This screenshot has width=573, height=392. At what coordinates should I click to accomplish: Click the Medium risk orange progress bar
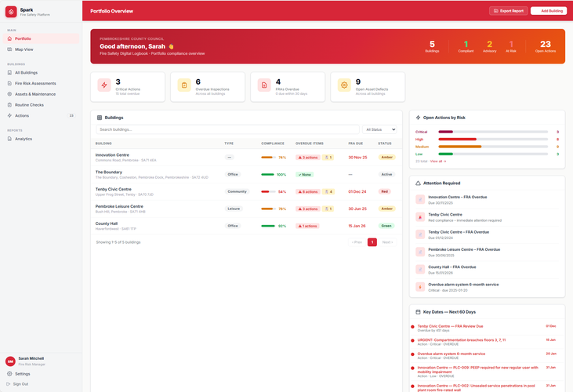tap(470, 147)
